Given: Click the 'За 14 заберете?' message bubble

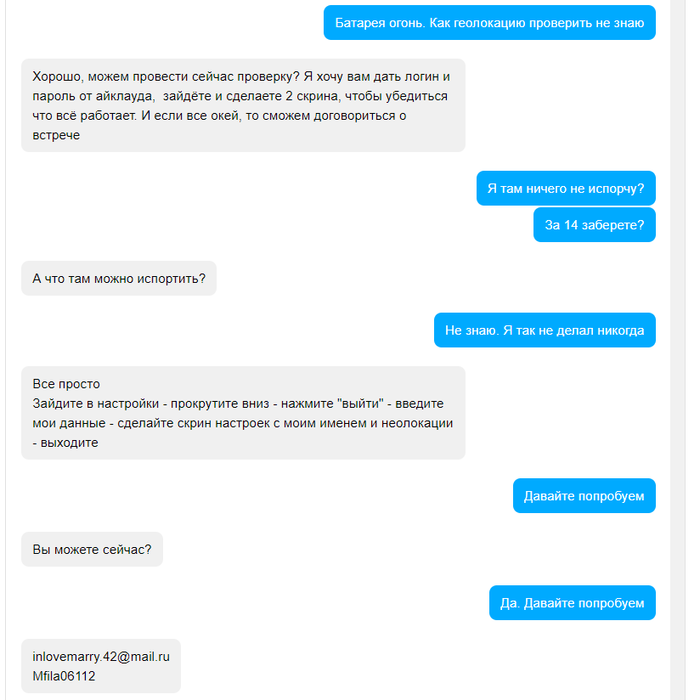Looking at the screenshot, I should pos(594,225).
